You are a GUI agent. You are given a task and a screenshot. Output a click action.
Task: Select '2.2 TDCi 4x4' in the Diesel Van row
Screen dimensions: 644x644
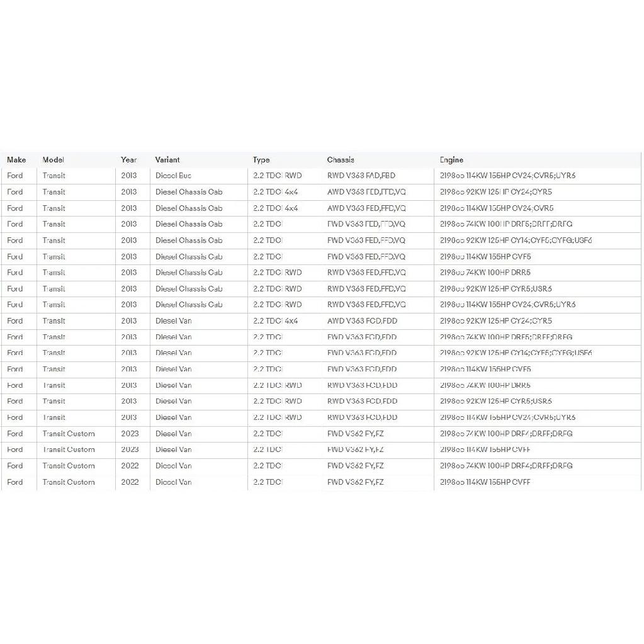tap(275, 321)
